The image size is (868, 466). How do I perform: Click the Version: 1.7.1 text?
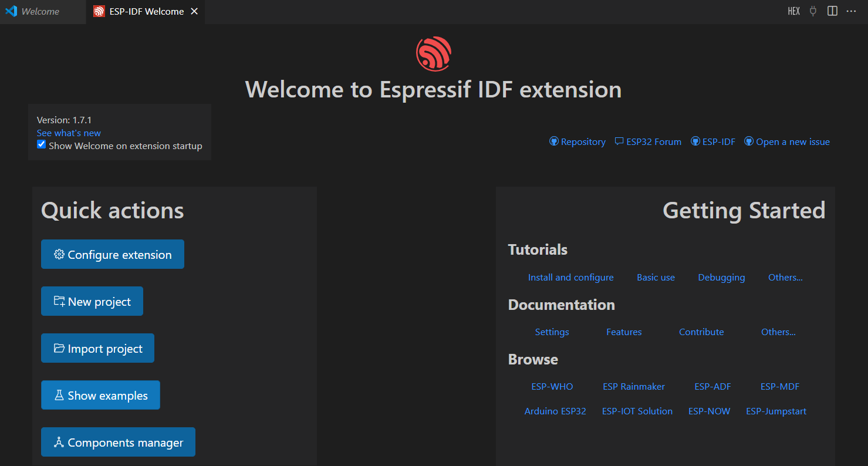tap(64, 120)
